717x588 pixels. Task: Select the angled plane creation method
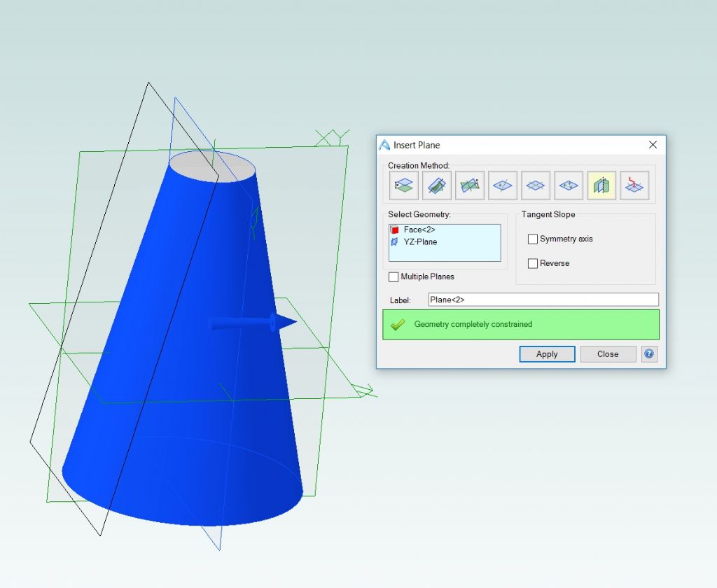pyautogui.click(x=470, y=185)
